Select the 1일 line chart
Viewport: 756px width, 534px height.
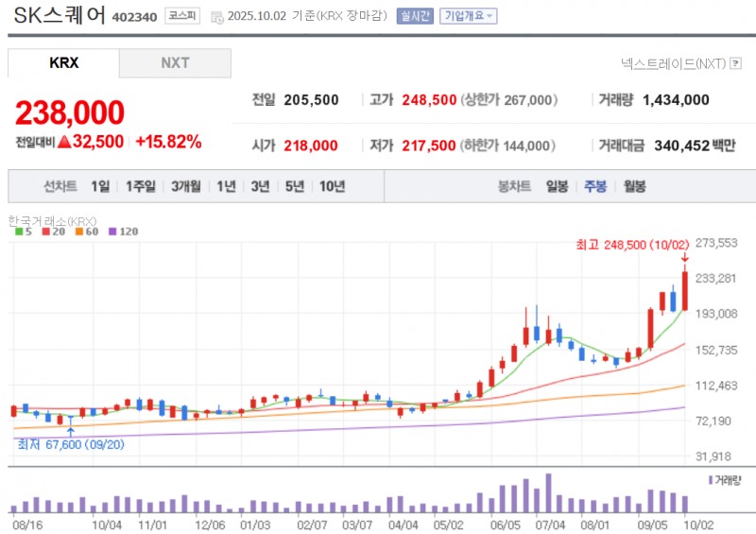coord(100,186)
